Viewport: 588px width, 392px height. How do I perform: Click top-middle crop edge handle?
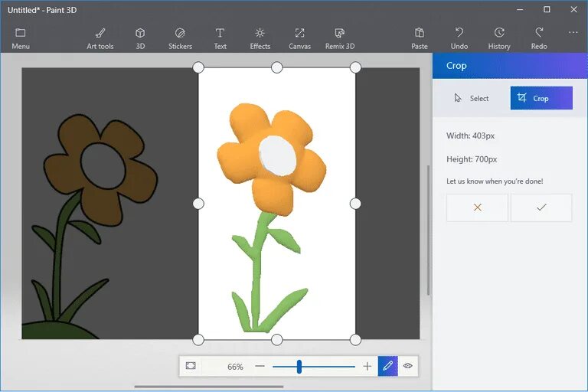click(x=276, y=67)
